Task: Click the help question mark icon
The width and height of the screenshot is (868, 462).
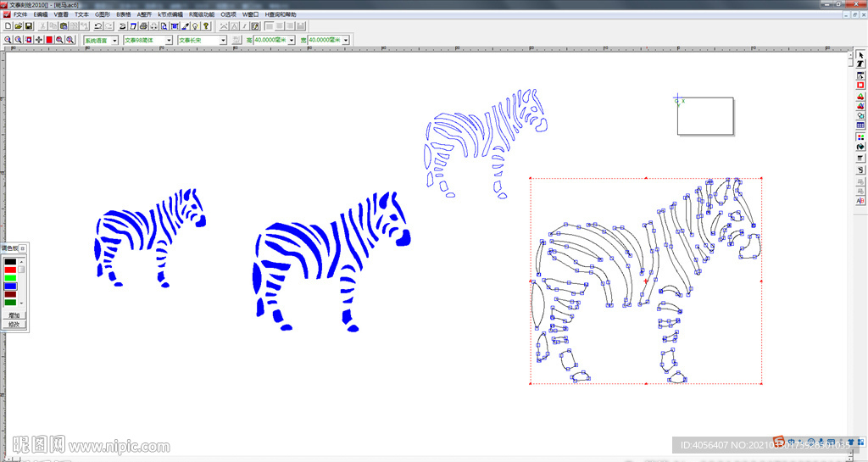Action: (206, 26)
